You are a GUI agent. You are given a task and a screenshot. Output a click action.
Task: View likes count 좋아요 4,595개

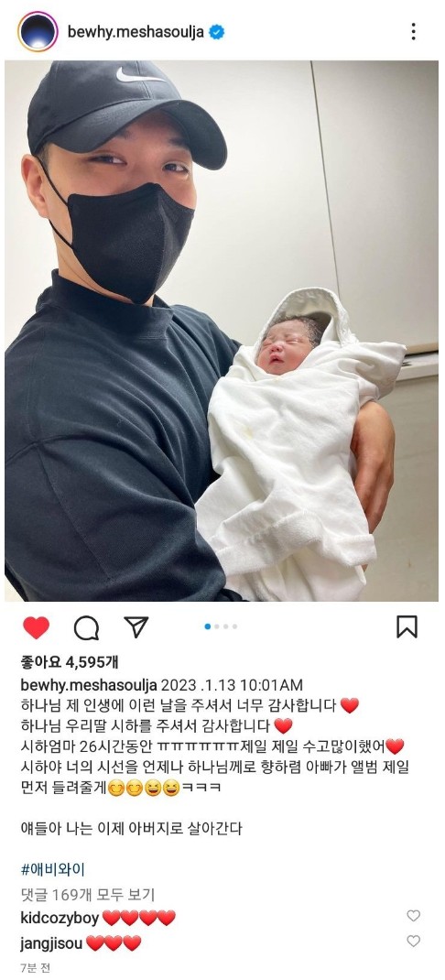click(x=70, y=661)
